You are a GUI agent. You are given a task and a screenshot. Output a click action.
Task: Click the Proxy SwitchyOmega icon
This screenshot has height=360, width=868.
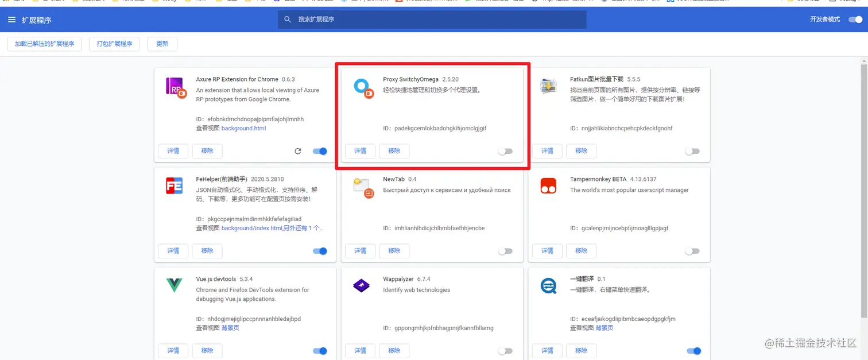point(363,88)
